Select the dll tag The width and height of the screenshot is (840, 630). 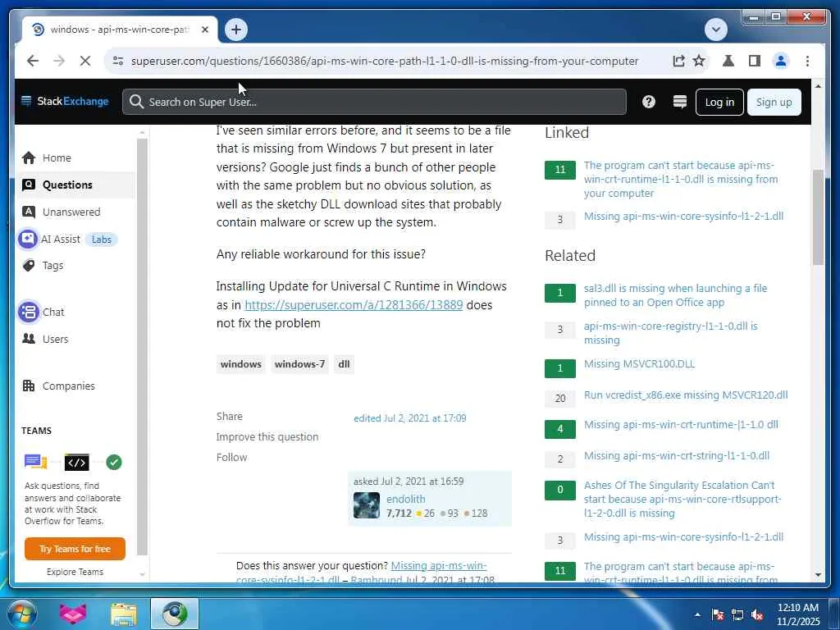click(x=344, y=364)
